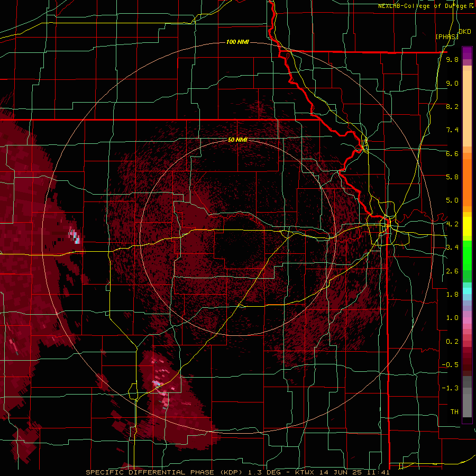Click the 7.4 scale value
The image size is (476, 476).
pos(452,130)
